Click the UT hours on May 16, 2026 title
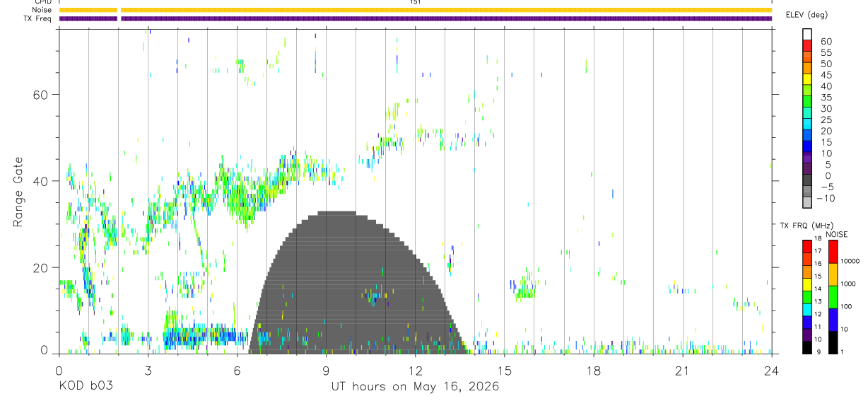This screenshot has height=401, width=868. click(x=415, y=387)
